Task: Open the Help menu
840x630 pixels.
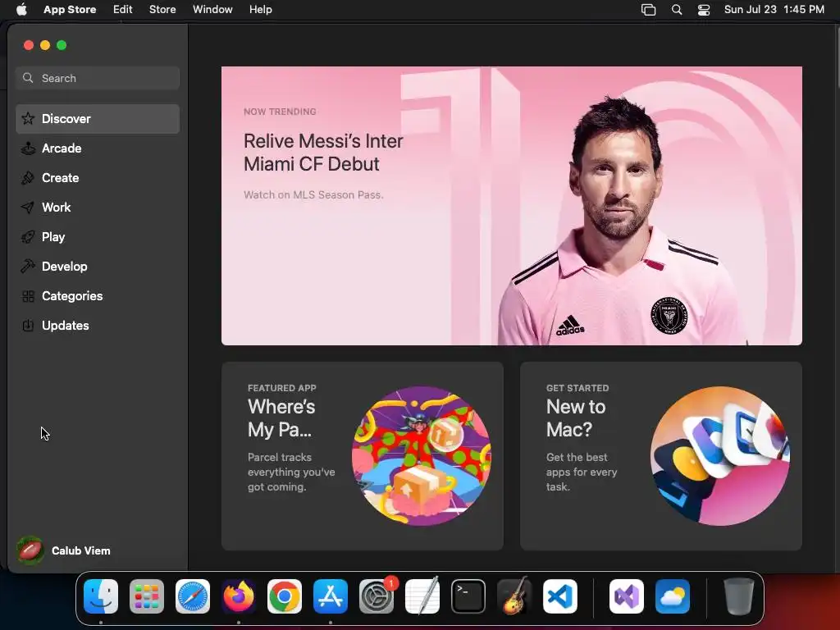Action: point(260,10)
